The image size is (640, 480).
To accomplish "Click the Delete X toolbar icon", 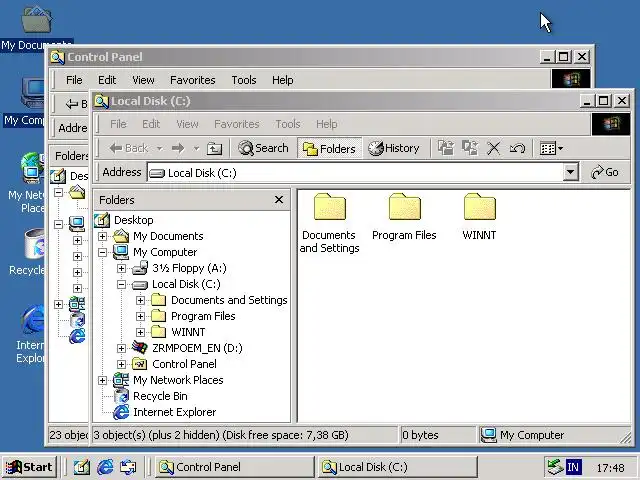I will pyautogui.click(x=493, y=148).
